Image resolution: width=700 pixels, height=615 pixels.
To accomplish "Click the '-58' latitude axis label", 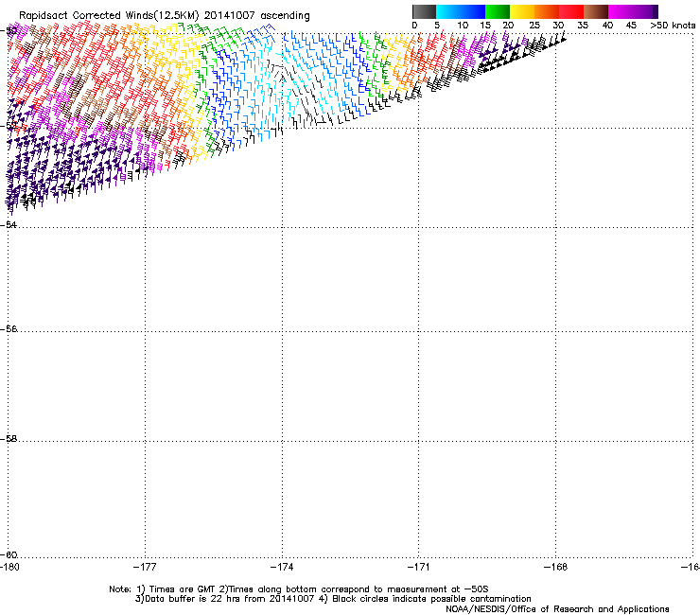I will click(9, 439).
